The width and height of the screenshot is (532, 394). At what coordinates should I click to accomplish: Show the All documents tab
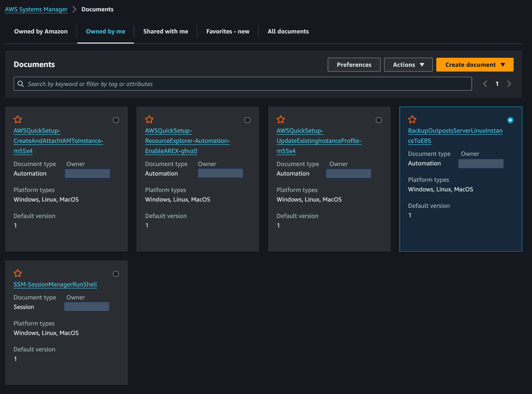pos(288,31)
